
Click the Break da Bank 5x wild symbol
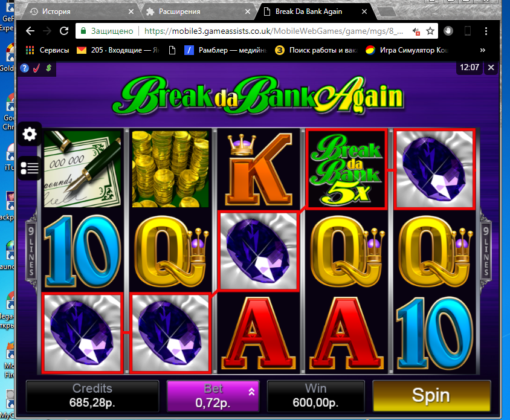346,169
